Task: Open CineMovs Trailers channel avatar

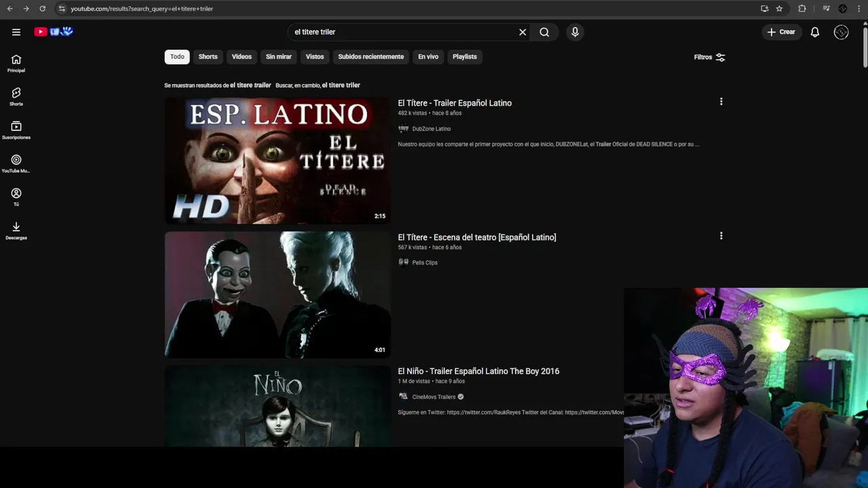Action: point(403,396)
